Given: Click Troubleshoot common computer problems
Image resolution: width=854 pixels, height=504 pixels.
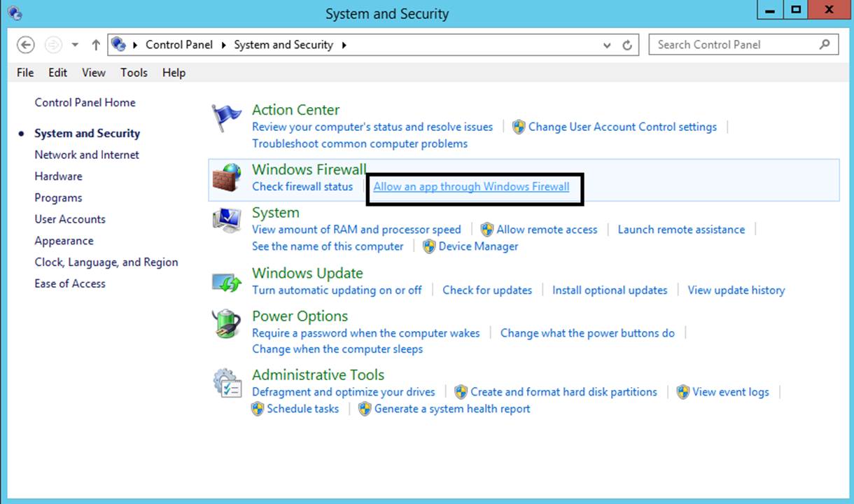Looking at the screenshot, I should (360, 143).
